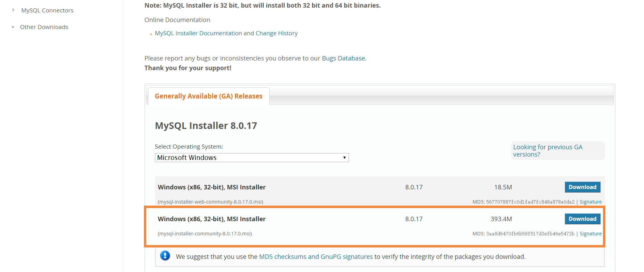Open the Change History link

pyautogui.click(x=276, y=33)
